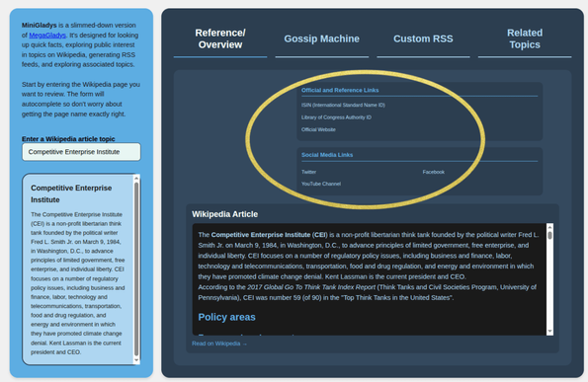The height and width of the screenshot is (382, 588).
Task: Click Read on Wikipedia link
Action: [x=219, y=344]
